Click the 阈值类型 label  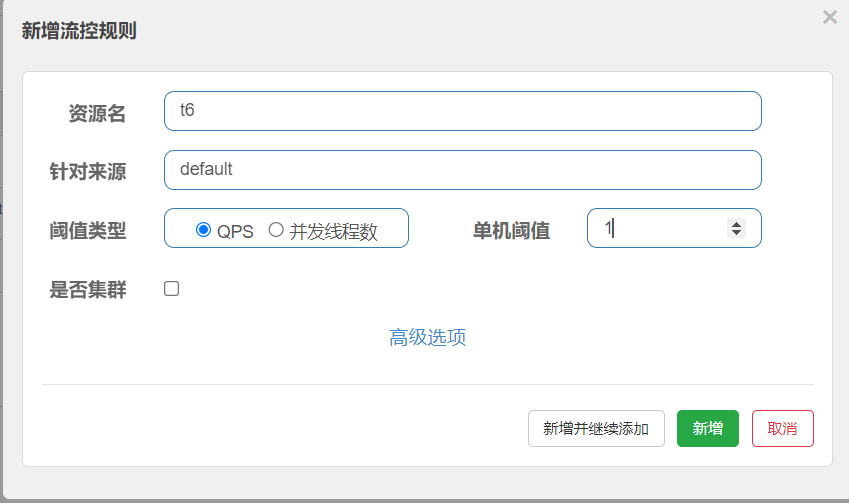tap(88, 231)
